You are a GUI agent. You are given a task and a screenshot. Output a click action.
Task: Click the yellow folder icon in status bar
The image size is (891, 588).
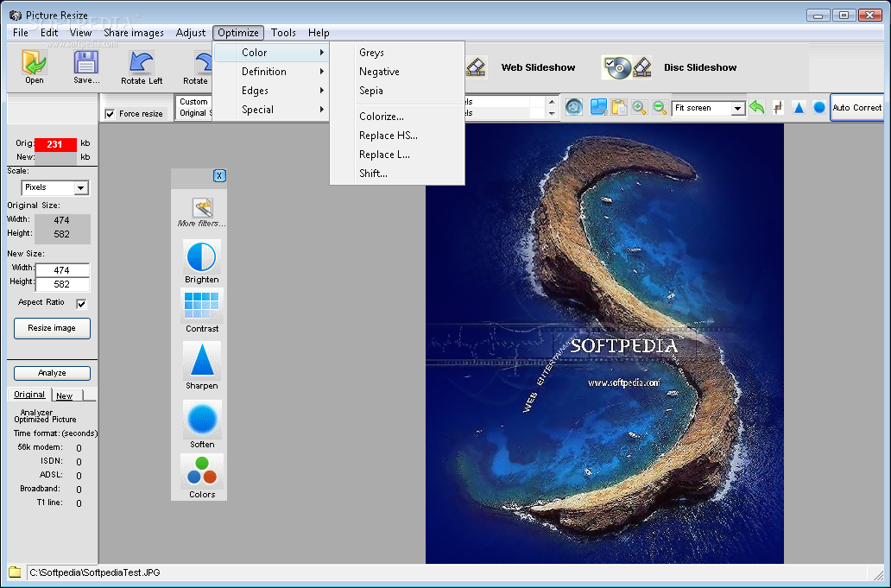15,572
